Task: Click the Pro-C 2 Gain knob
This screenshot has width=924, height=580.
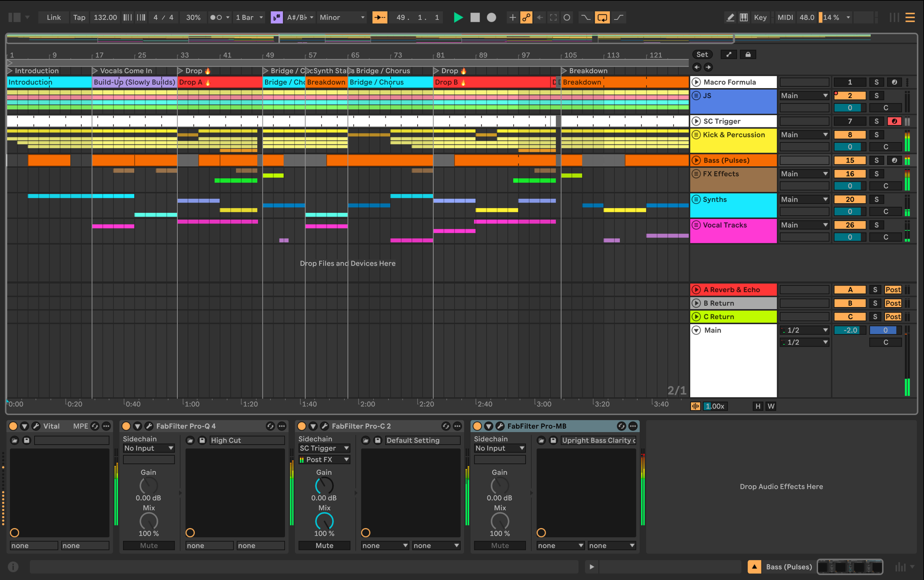Action: 324,485
